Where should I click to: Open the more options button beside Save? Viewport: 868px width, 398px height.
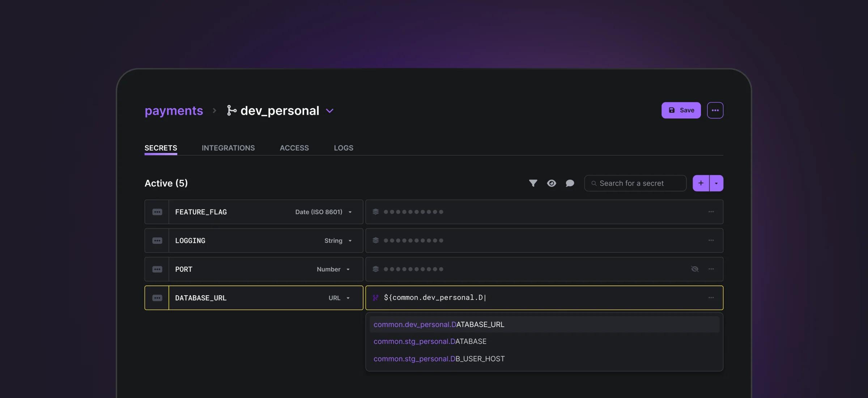[715, 110]
